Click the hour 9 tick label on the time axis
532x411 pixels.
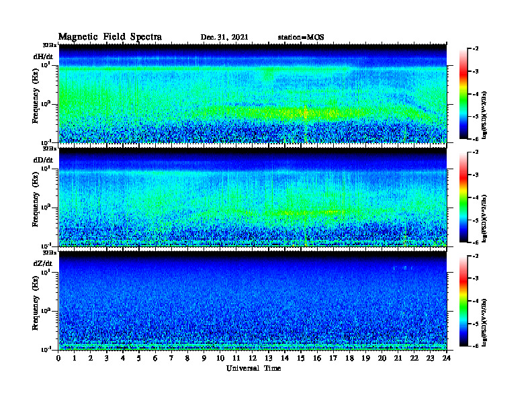pyautogui.click(x=204, y=359)
